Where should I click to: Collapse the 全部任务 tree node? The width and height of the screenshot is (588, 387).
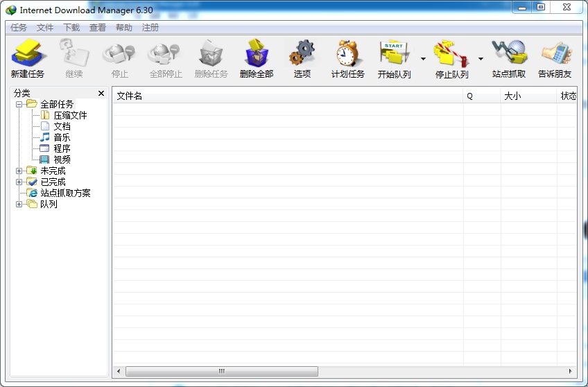(x=19, y=104)
